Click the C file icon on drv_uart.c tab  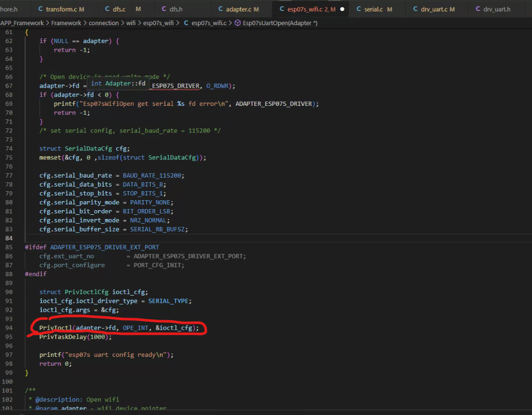[415, 9]
